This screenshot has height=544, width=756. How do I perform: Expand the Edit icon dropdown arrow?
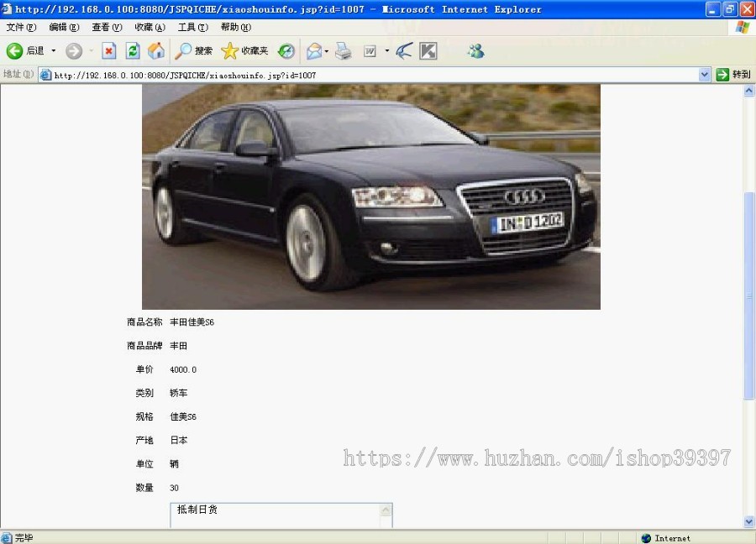click(386, 50)
